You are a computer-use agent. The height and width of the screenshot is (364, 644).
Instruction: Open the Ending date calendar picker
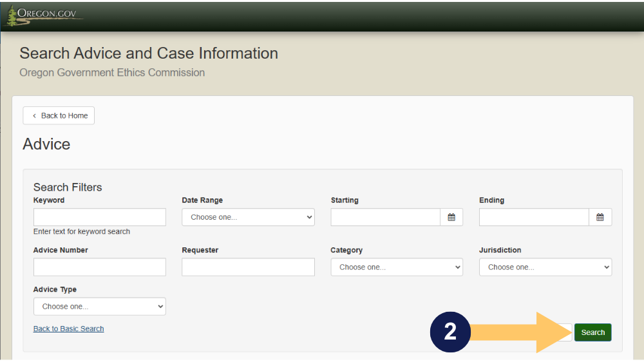600,217
